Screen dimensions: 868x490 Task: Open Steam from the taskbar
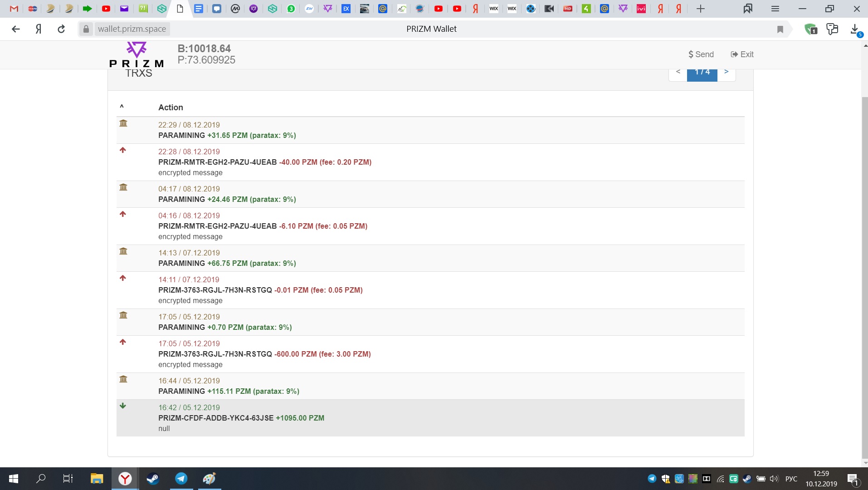coord(153,479)
